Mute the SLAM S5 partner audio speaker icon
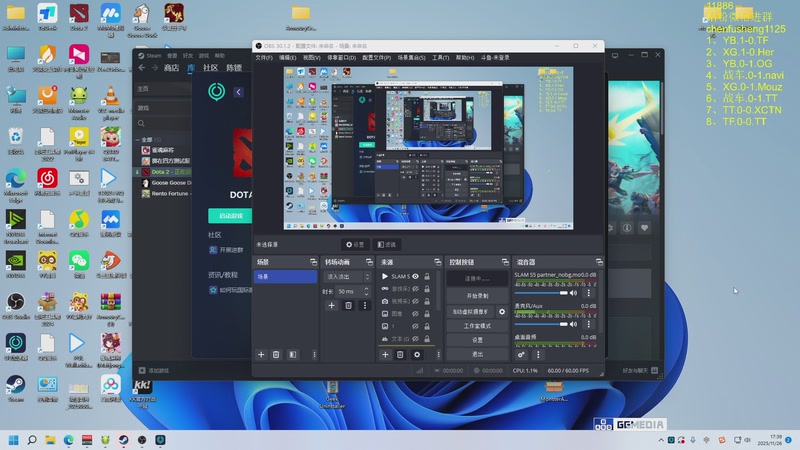 [573, 293]
